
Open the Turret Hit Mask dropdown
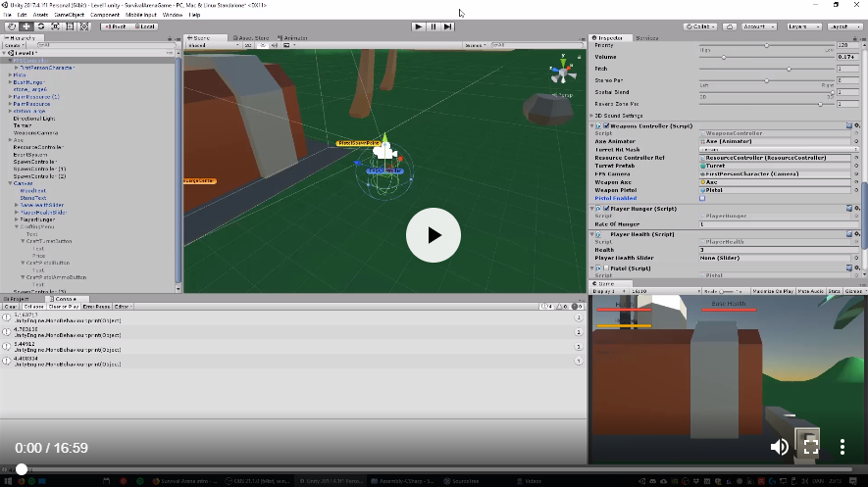pyautogui.click(x=775, y=149)
